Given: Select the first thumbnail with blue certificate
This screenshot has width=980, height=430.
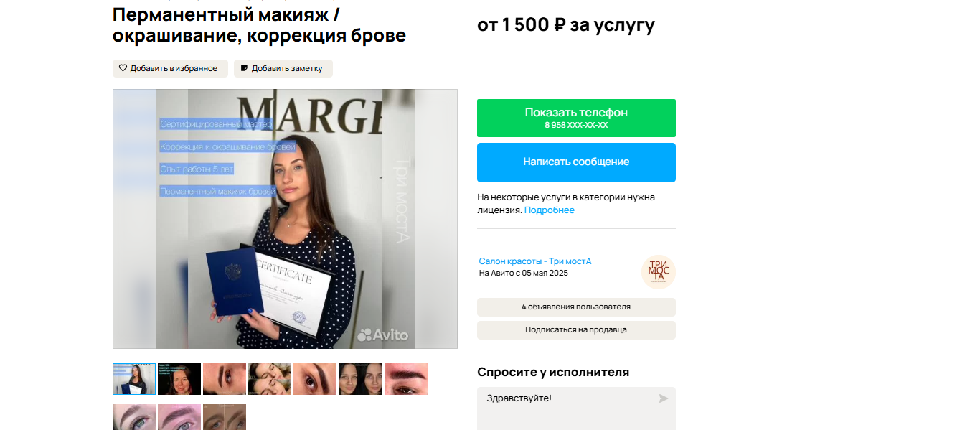Looking at the screenshot, I should coord(134,379).
